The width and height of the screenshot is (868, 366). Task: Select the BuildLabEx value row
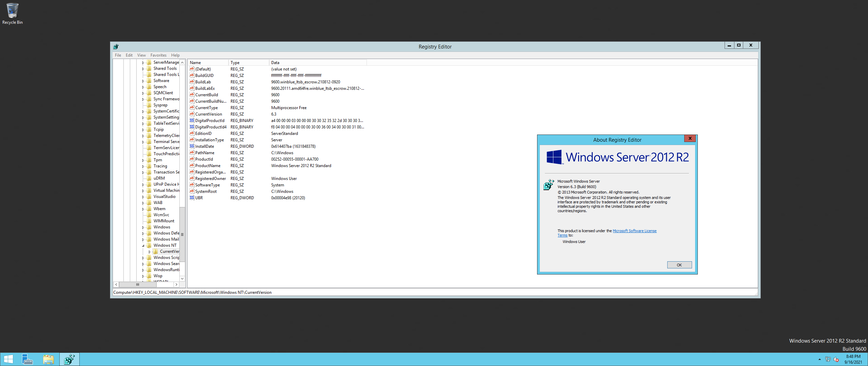(x=277, y=88)
